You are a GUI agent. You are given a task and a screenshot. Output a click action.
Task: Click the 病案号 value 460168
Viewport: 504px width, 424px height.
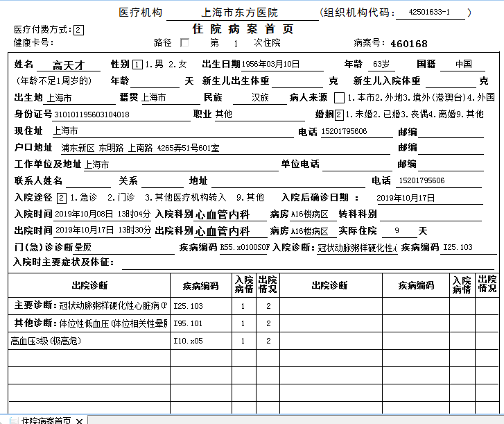click(x=409, y=44)
